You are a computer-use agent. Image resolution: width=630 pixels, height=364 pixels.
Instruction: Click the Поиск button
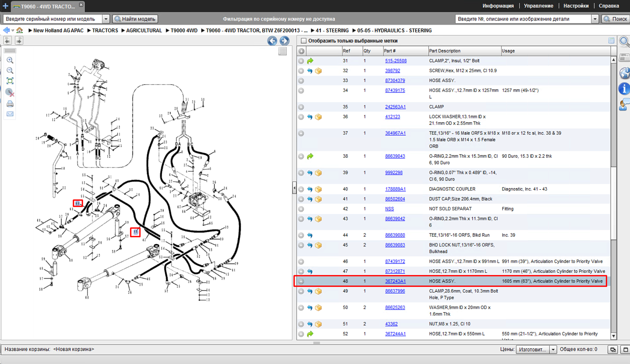(616, 19)
